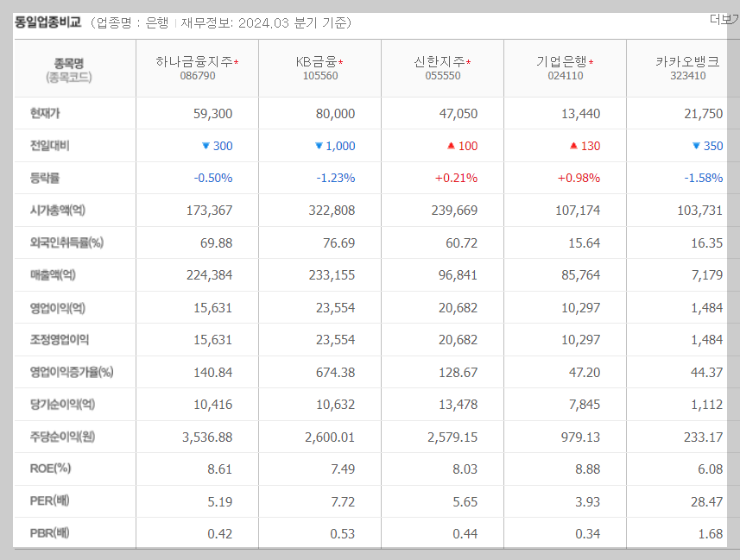The height and width of the screenshot is (560, 740).
Task: Open the 더보기 link at top right
Action: (x=724, y=19)
